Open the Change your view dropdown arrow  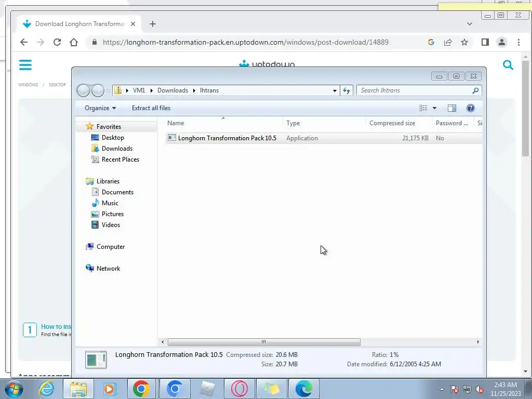click(x=434, y=108)
